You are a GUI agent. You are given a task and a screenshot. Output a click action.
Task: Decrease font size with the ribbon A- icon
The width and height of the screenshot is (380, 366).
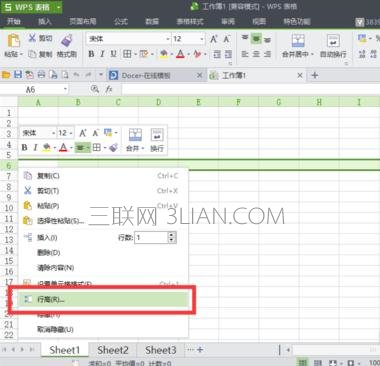click(227, 39)
